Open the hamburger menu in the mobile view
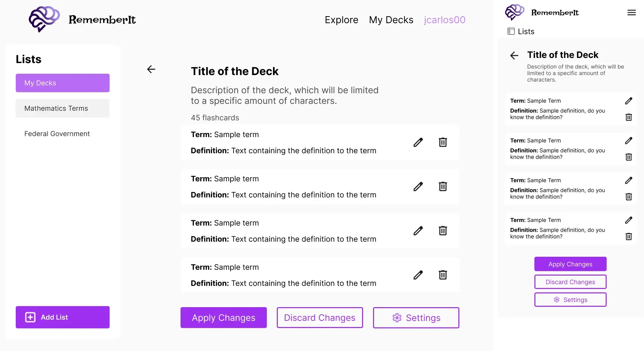Image resolution: width=644 pixels, height=351 pixels. tap(631, 13)
